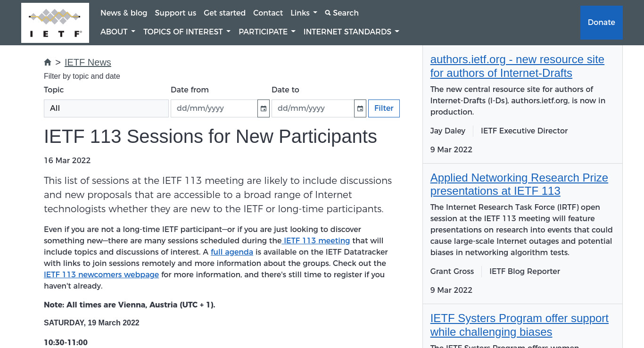
Task: Click the SATURDAY, 19 March 2022 heading
Action: click(91, 323)
